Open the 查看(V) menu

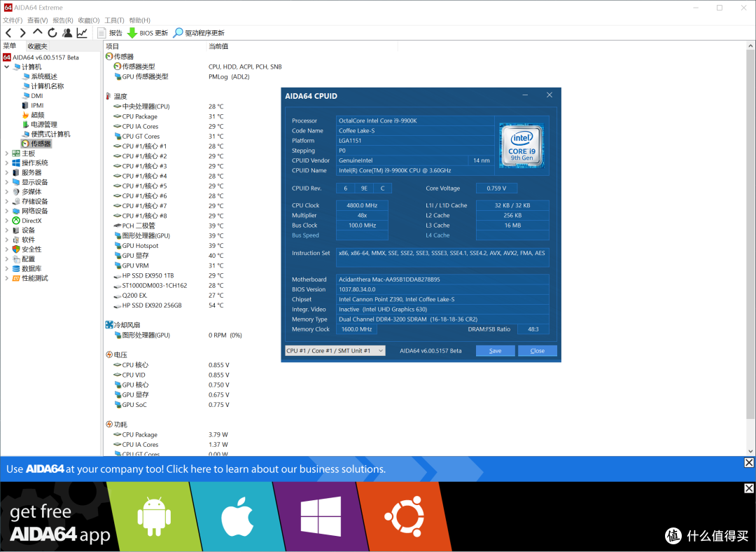[38, 20]
